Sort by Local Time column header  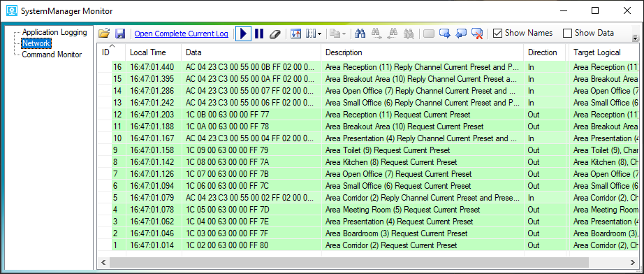153,52
